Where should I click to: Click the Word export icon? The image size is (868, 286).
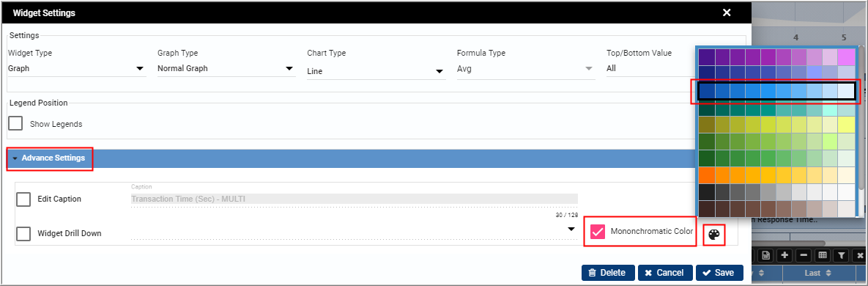[766, 255]
